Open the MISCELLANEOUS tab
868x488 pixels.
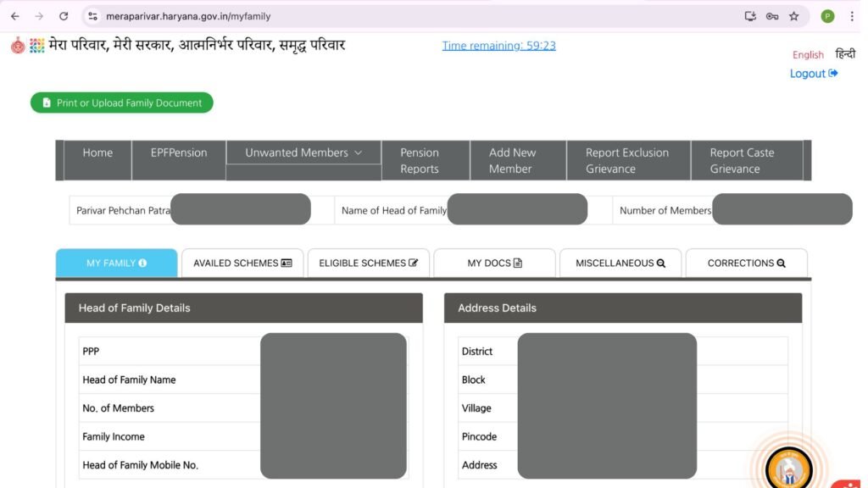click(x=620, y=263)
